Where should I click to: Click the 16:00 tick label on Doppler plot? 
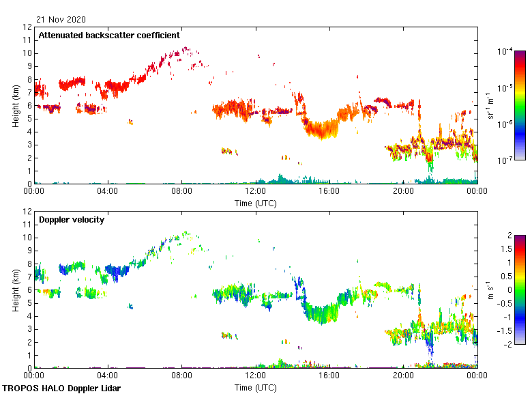point(329,376)
